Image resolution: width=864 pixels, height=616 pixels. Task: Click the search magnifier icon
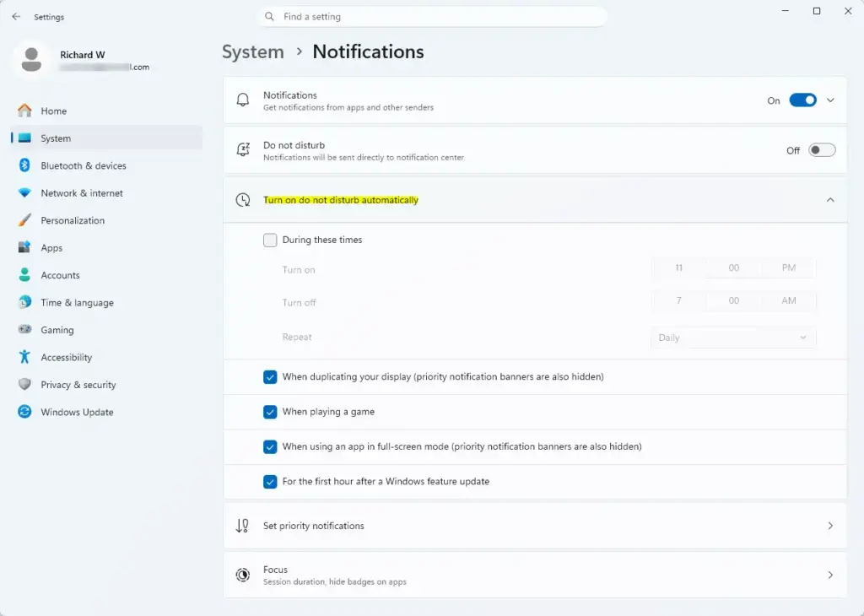tap(269, 17)
